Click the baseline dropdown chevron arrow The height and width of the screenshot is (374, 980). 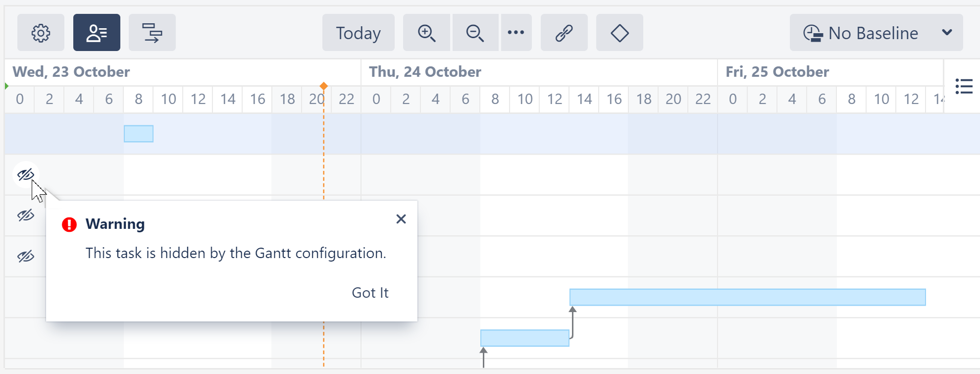[x=947, y=33]
